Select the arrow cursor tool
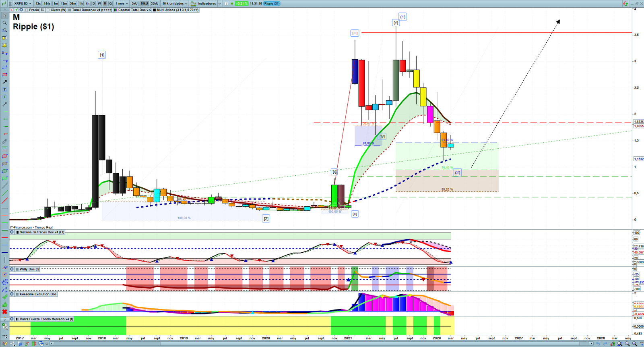This screenshot has width=644, height=347. click(4, 15)
